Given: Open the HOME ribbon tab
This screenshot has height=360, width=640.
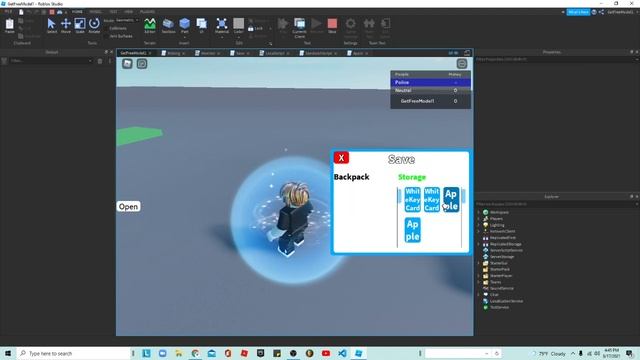Looking at the screenshot, I should point(77,12).
